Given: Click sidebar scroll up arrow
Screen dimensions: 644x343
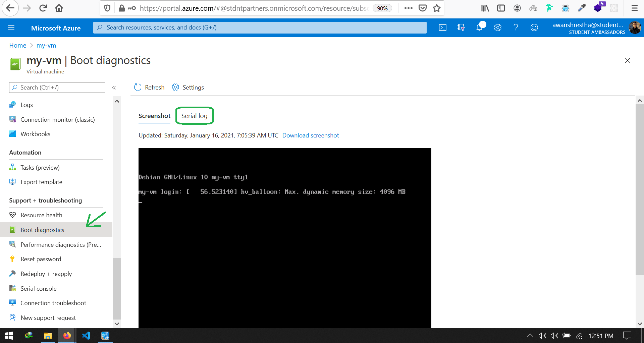Looking at the screenshot, I should [x=117, y=101].
